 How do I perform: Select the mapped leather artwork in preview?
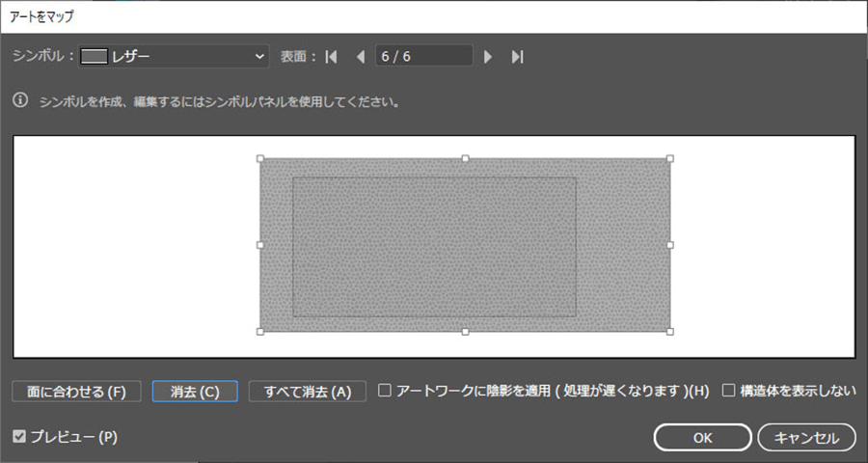coord(434,246)
